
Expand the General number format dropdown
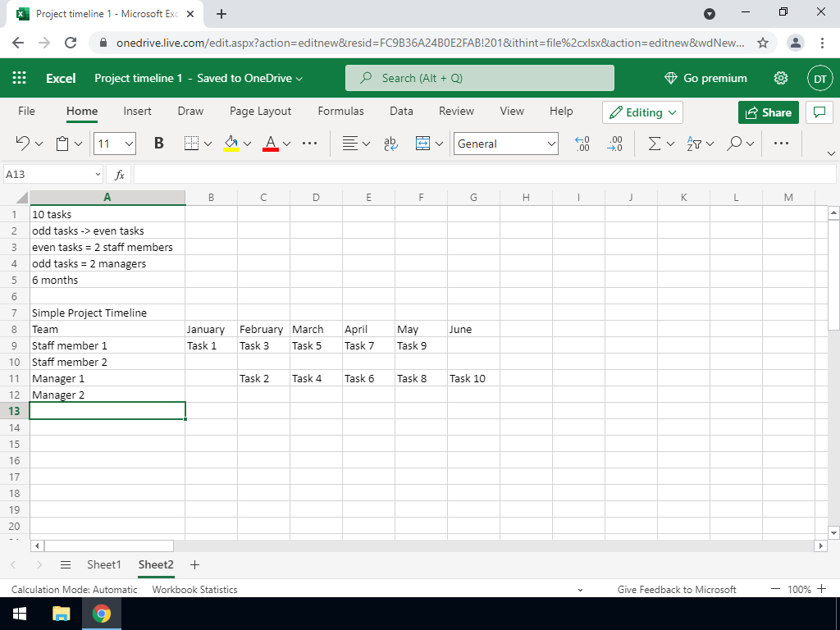pos(551,144)
